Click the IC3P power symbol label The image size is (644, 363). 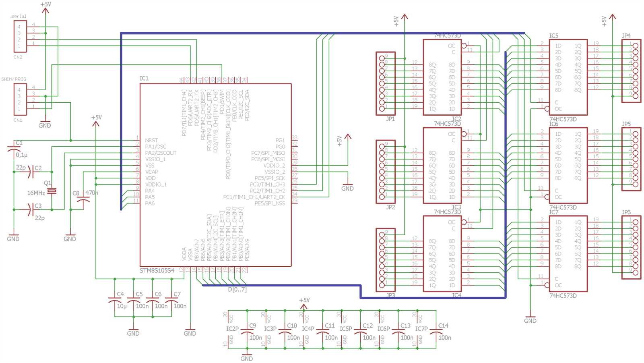click(x=270, y=329)
